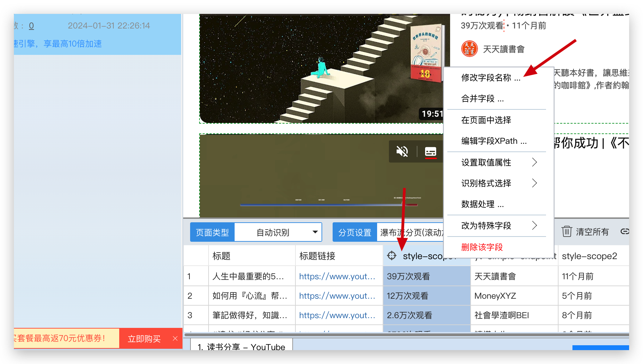Screen dimensions: 643x364
Task: Open the 页面类型 自动识别 dropdown
Action: 278,232
